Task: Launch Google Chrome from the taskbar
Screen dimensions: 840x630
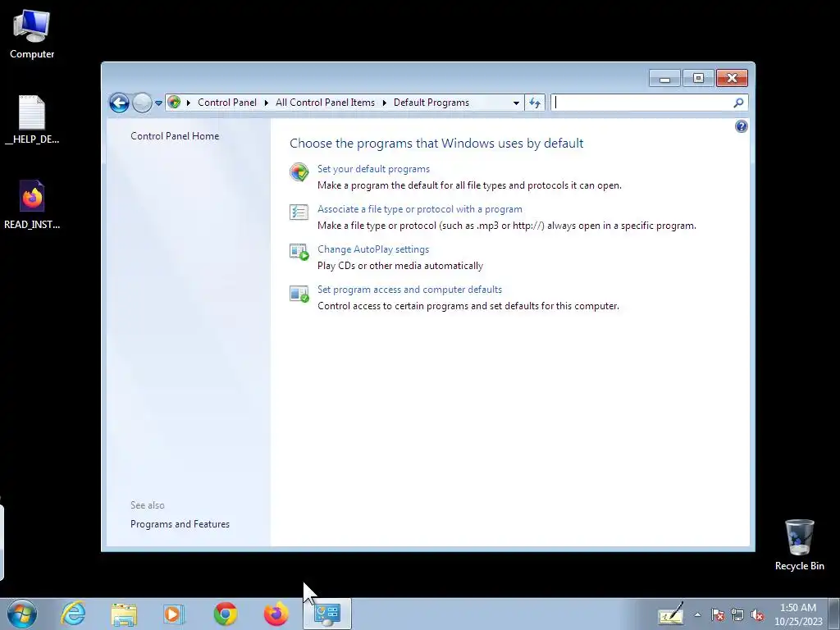Action: (226, 614)
